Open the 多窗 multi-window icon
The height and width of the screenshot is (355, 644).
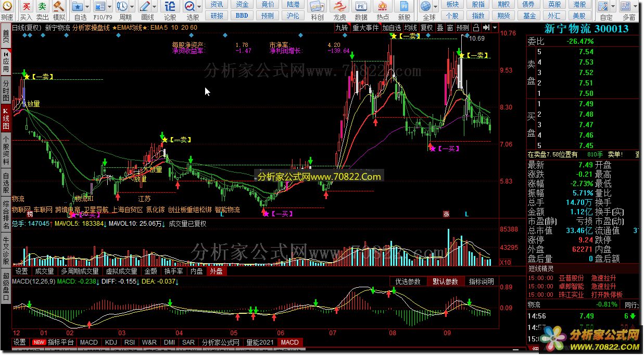[x=626, y=7]
